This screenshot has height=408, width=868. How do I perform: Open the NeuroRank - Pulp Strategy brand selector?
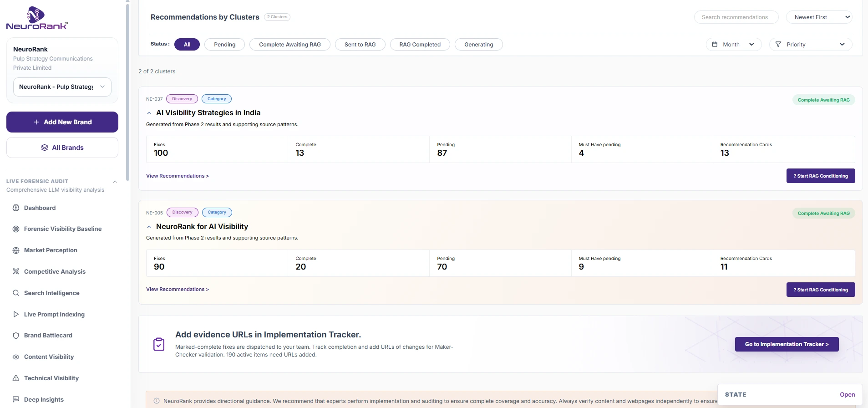62,87
